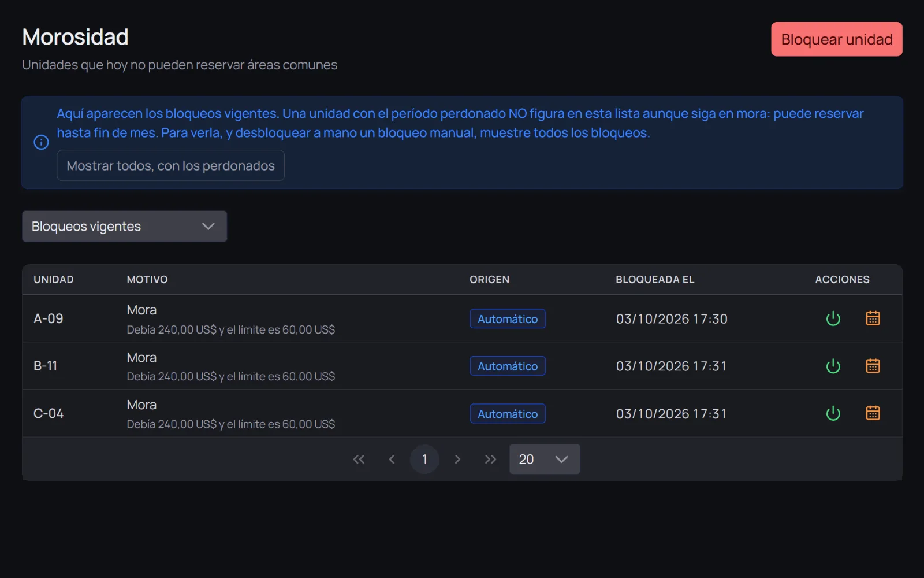
Task: Click the B-11 date 03/10/2026 17:31
Action: coord(671,366)
